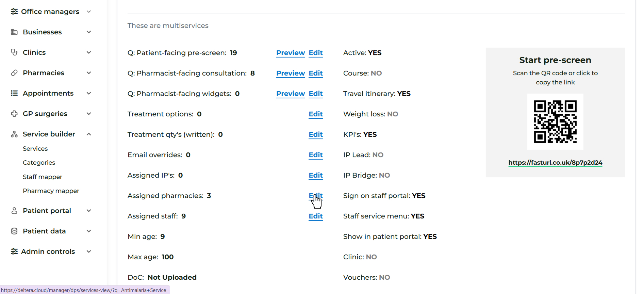644x294 pixels.
Task: Click the Patient portal person icon
Action: pyautogui.click(x=14, y=211)
